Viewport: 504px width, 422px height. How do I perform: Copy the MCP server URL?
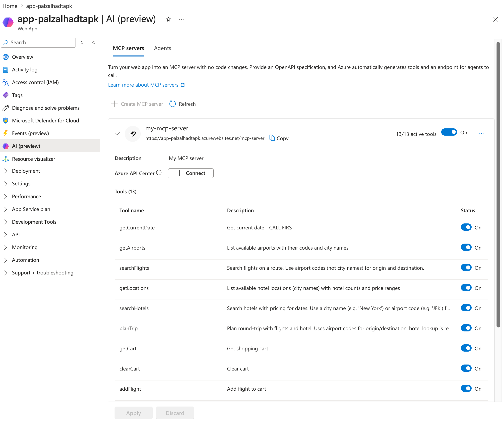click(x=279, y=138)
